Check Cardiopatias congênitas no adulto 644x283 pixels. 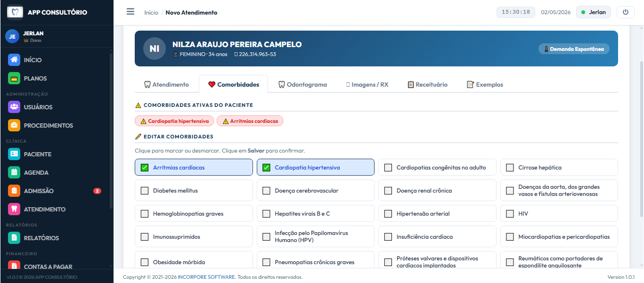[388, 167]
